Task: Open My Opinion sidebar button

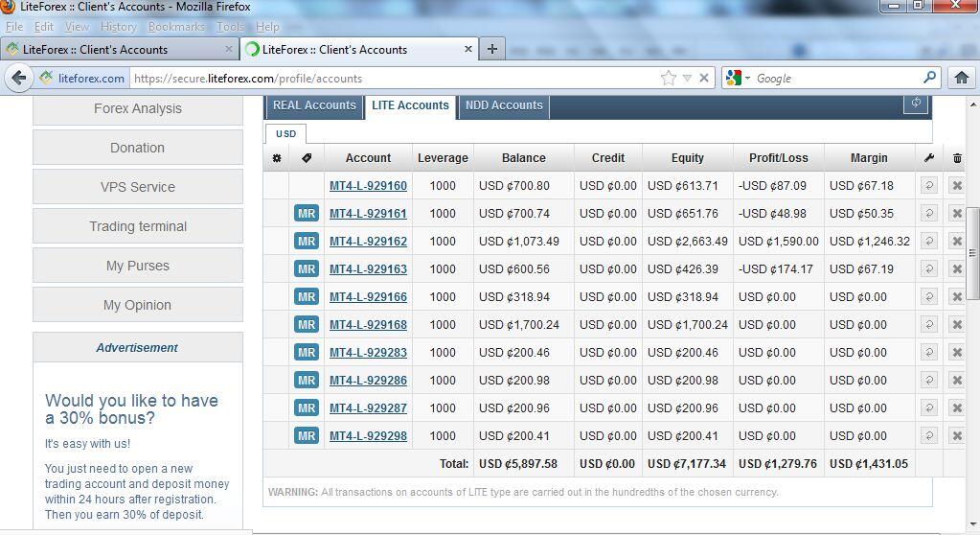Action: click(x=138, y=305)
